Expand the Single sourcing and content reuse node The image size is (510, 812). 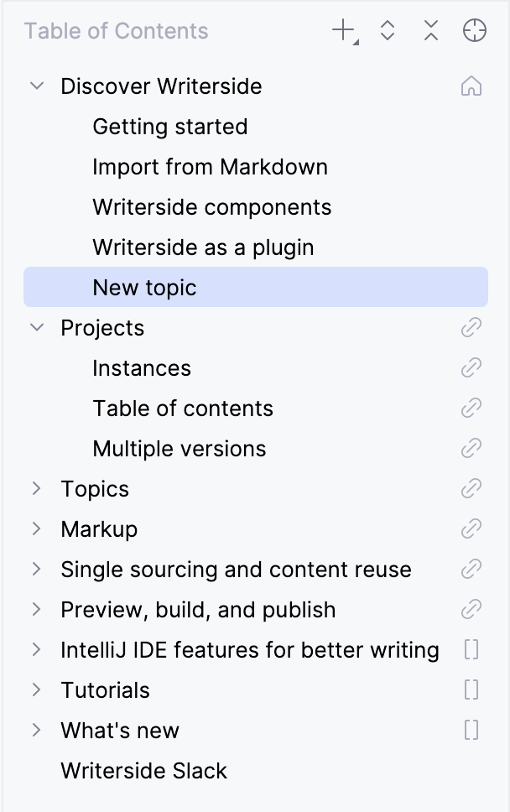click(35, 569)
